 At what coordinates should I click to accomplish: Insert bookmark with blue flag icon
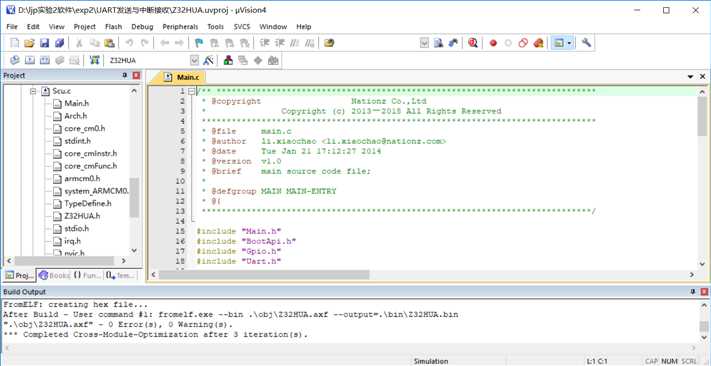[199, 43]
